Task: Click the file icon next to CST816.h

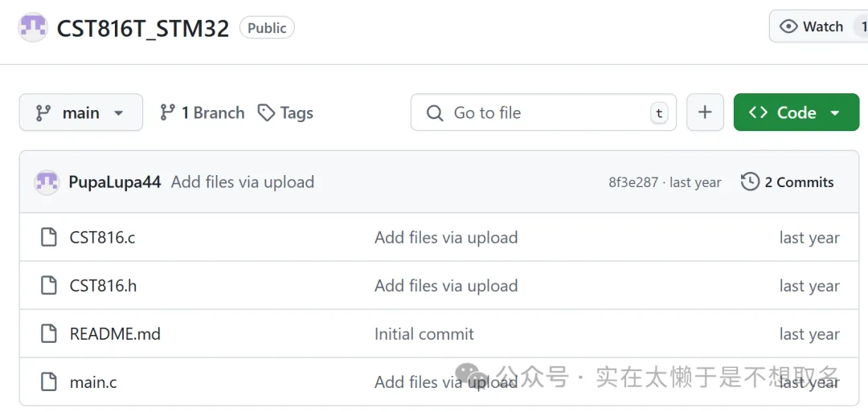Action: click(x=49, y=285)
